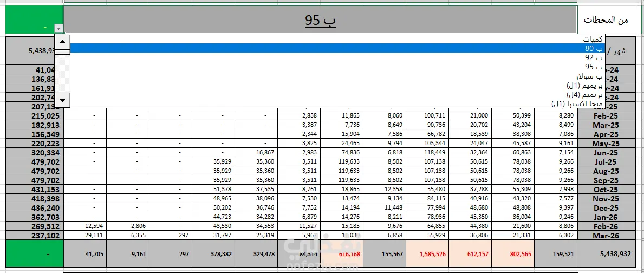Click the 21,000 cell in Feb-25 row

pyautogui.click(x=471, y=116)
